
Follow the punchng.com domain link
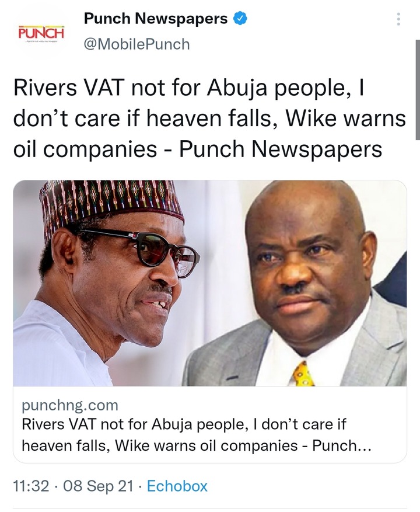(x=70, y=405)
